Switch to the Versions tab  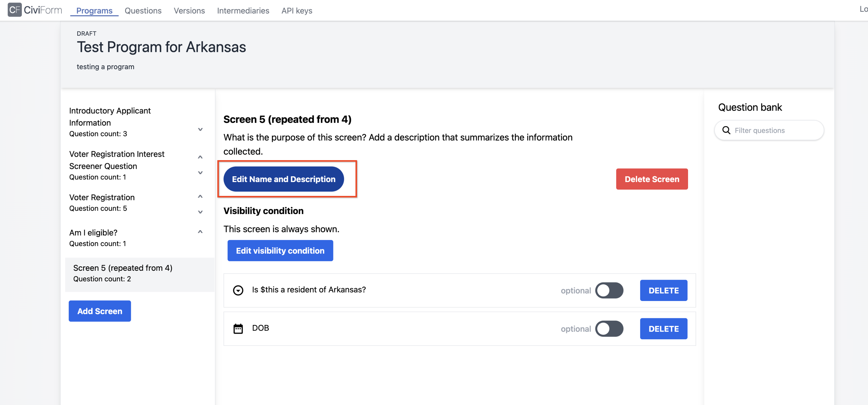pos(189,10)
